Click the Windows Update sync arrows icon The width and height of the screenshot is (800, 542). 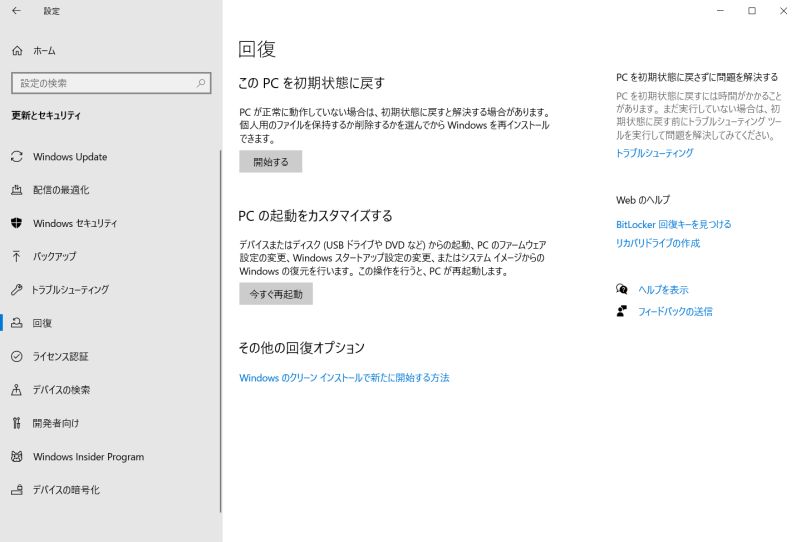pos(17,157)
